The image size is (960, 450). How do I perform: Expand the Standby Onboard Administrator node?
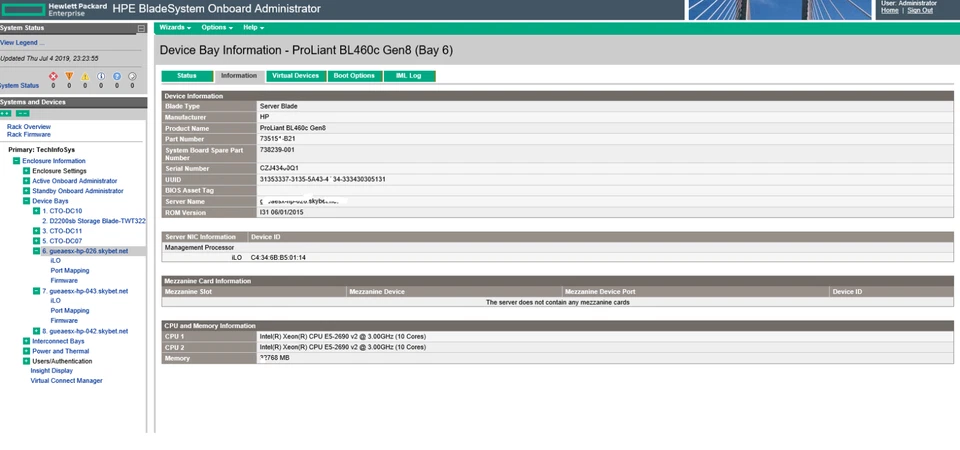26,191
